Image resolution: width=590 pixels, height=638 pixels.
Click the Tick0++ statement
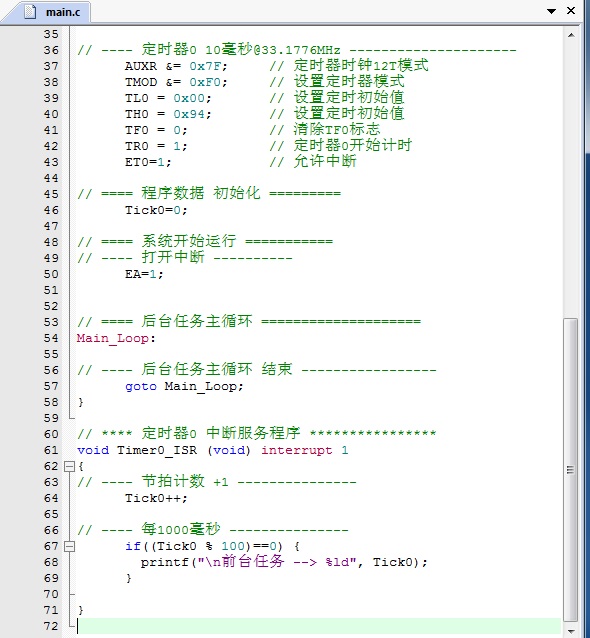coord(156,498)
